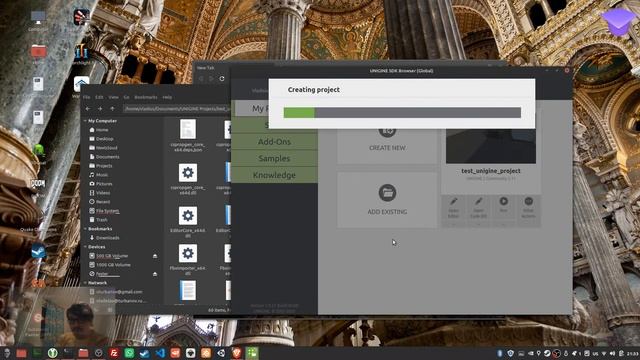640x360 pixels.
Task: Select the cspropgen_core_x64.deps.json file
Action: tap(188, 135)
